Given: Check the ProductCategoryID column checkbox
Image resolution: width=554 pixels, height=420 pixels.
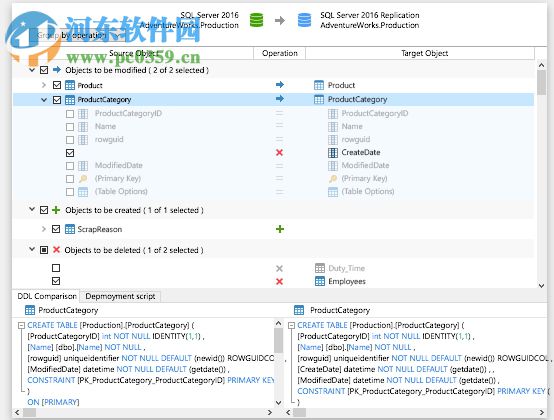Looking at the screenshot, I should 70,114.
